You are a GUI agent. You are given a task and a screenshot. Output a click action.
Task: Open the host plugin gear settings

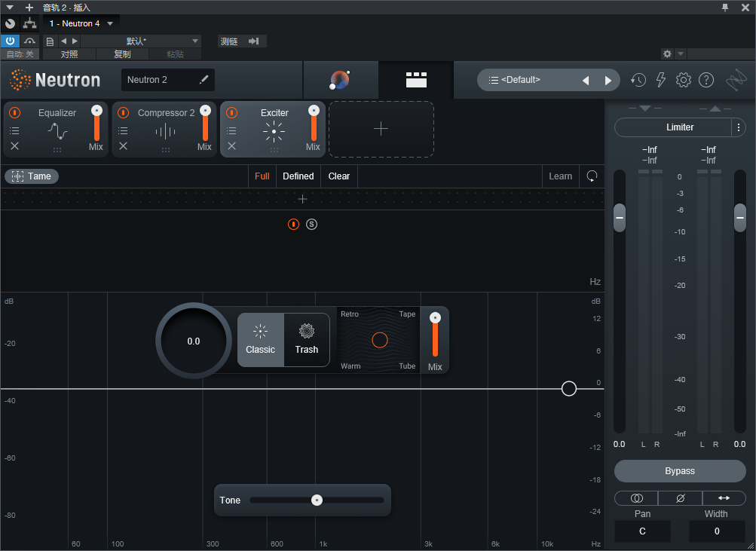(667, 54)
